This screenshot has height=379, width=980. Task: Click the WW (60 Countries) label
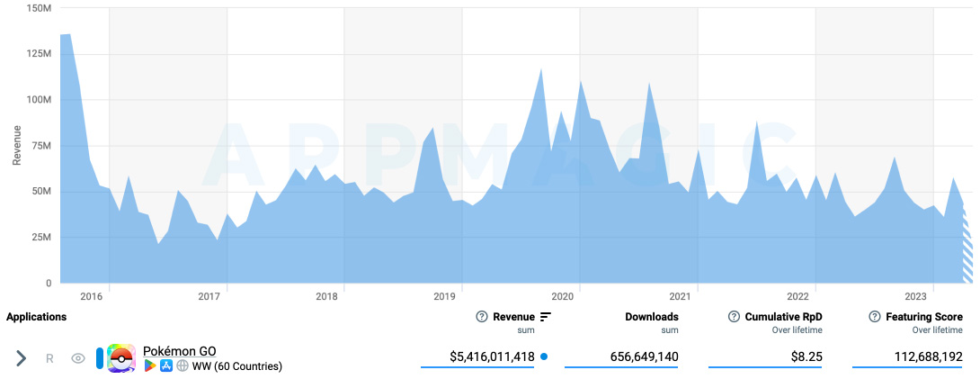pos(236,365)
